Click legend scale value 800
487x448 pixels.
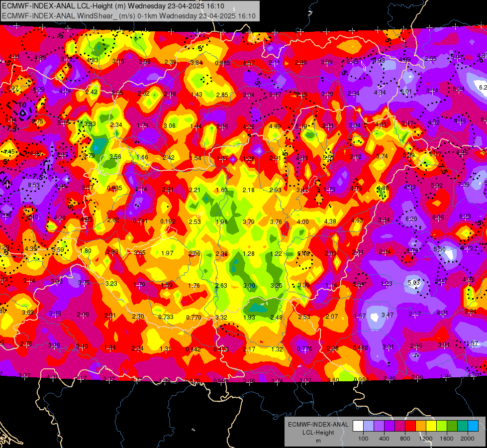tap(405, 439)
